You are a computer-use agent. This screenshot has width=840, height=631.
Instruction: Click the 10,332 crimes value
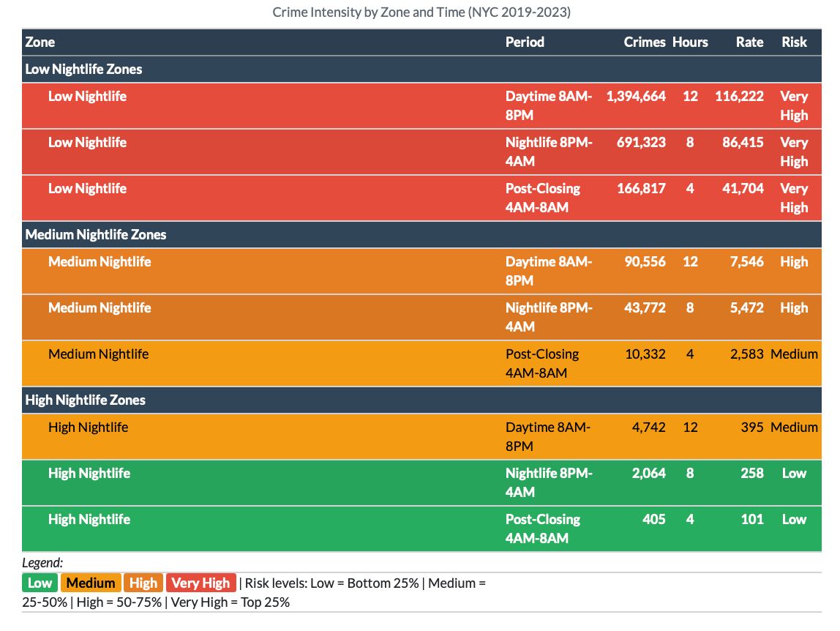click(x=645, y=354)
